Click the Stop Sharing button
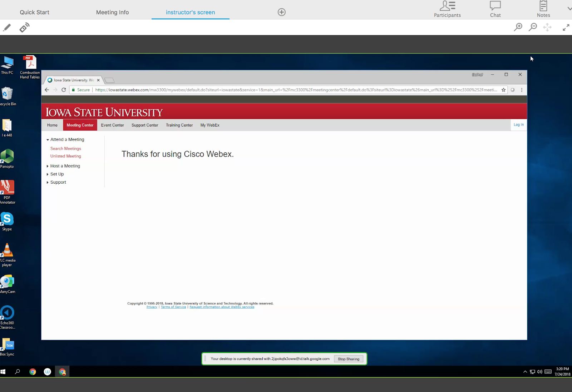The image size is (572, 392). (x=349, y=359)
